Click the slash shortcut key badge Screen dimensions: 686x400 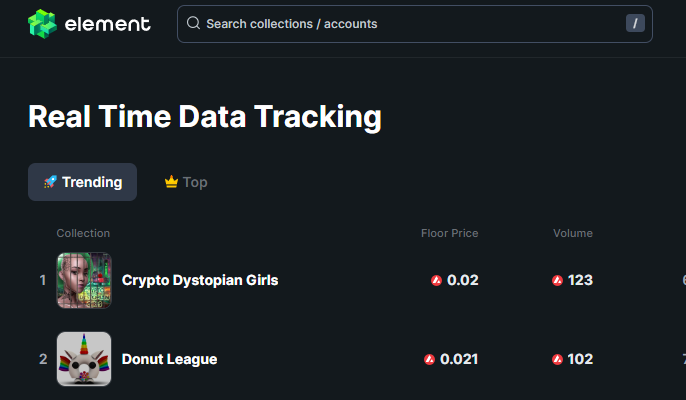click(x=635, y=23)
